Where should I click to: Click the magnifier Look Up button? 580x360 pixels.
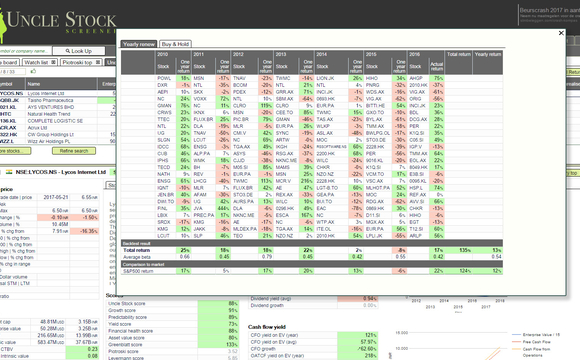tap(79, 51)
